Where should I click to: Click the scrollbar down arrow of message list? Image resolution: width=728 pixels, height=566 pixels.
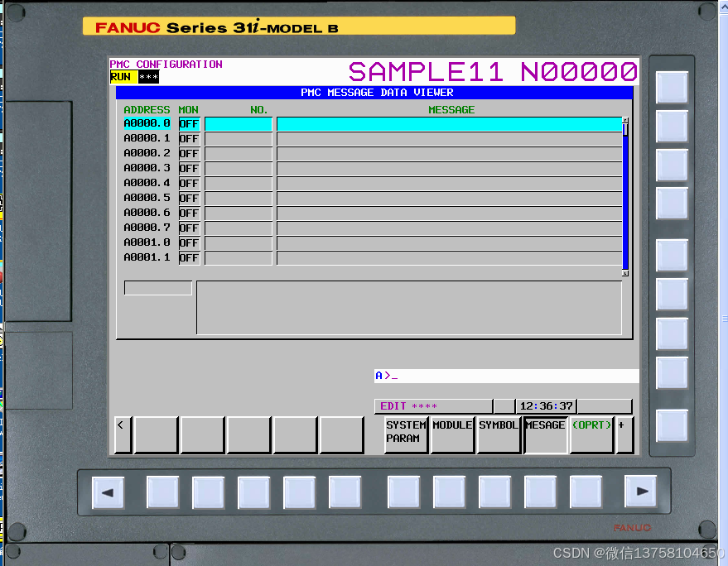pyautogui.click(x=625, y=273)
